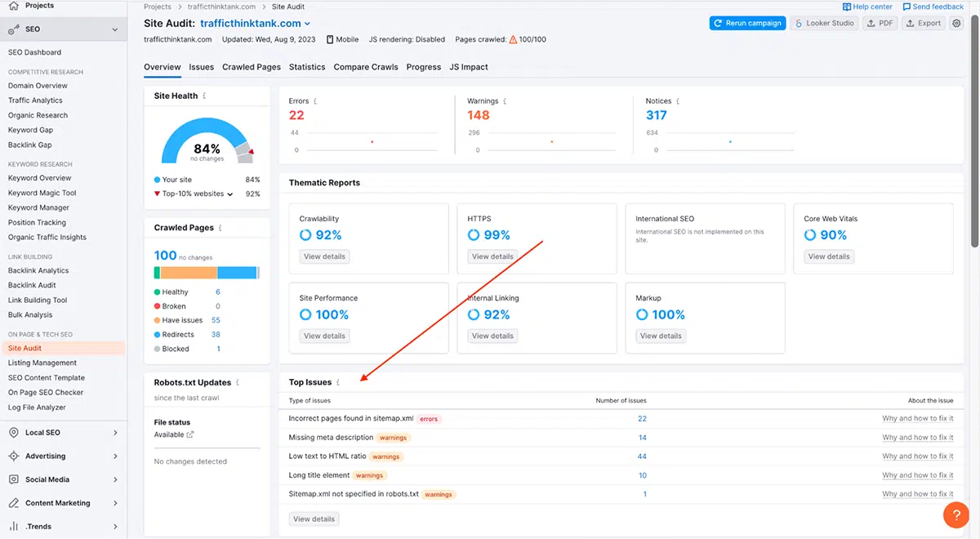
Task: Click the Site Health info icon
Action: tap(204, 96)
